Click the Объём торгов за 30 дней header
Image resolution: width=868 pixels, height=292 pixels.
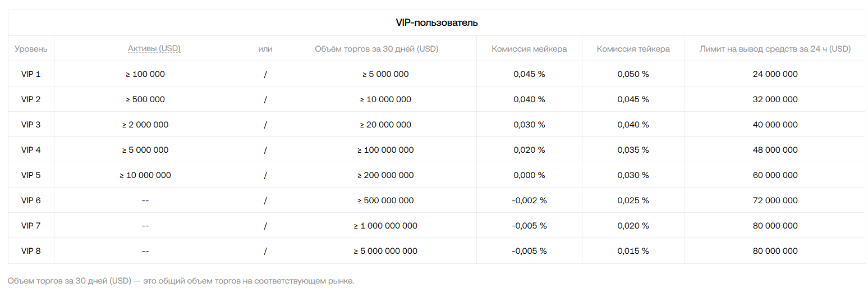376,49
